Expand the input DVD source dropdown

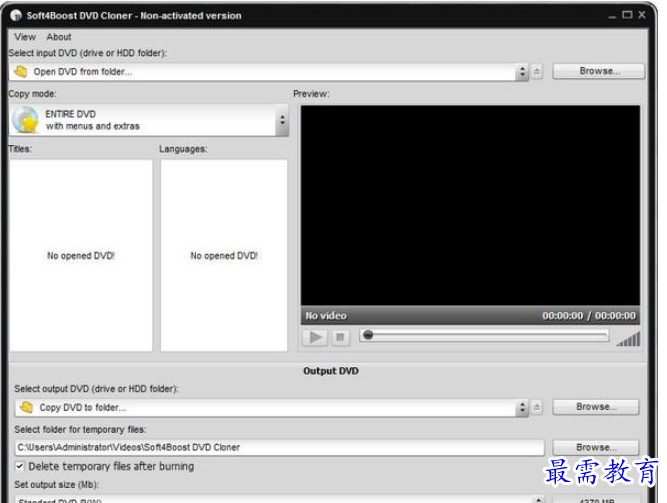pos(522,72)
